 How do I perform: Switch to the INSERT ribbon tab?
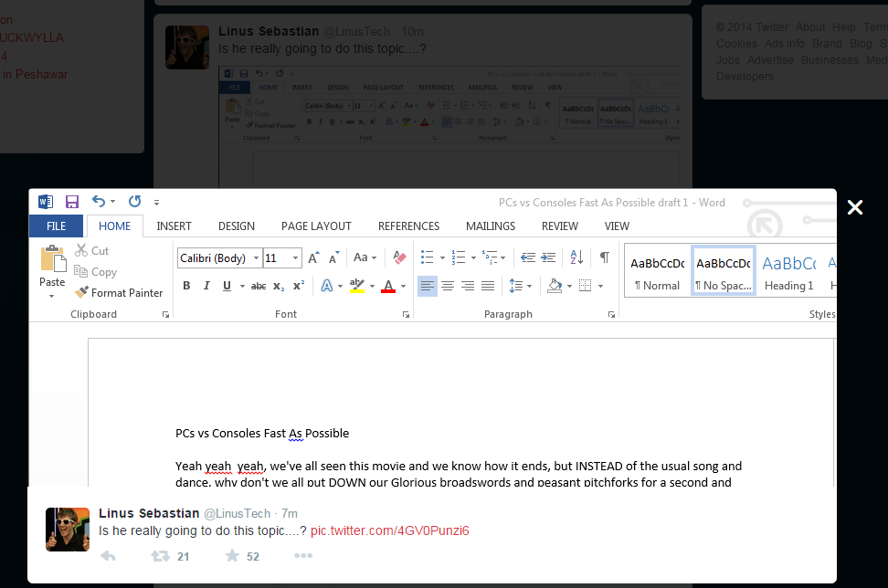tap(174, 226)
